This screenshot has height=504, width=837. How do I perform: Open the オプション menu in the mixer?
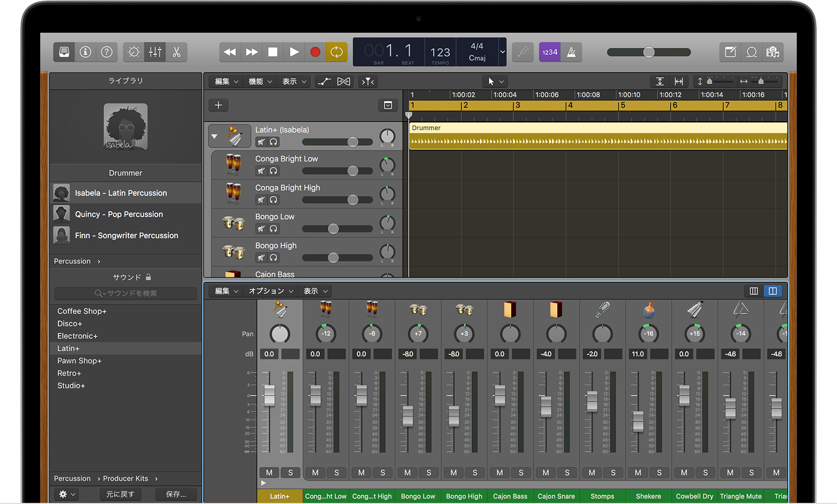tap(270, 291)
